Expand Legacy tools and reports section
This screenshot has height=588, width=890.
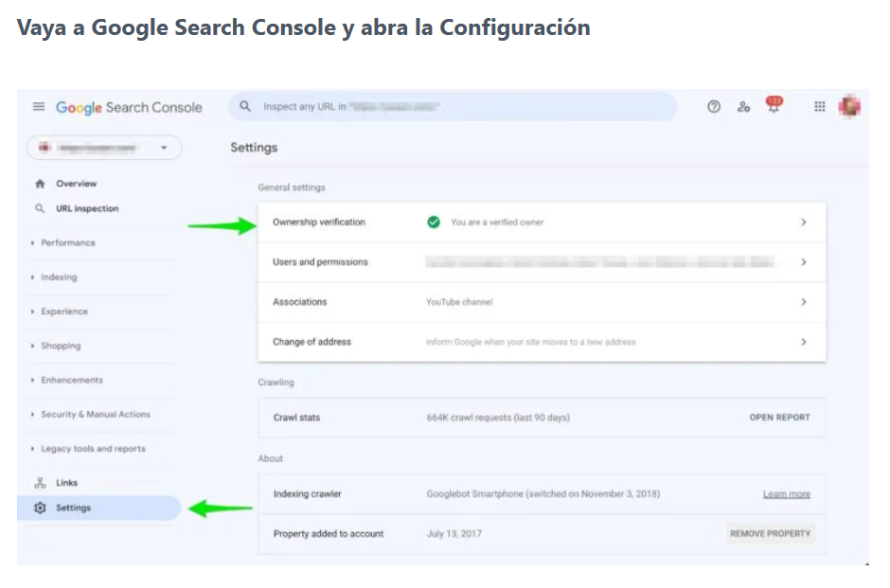[93, 449]
